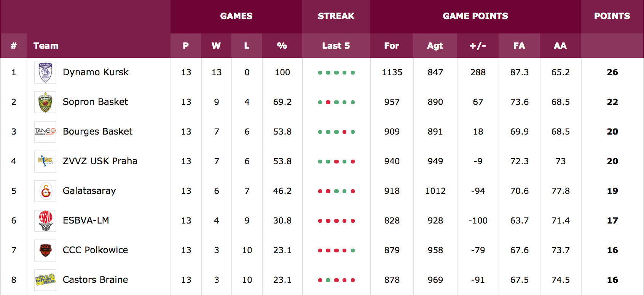Image resolution: width=644 pixels, height=295 pixels.
Task: Click ESBVA-LM's last 5 streak dots
Action: [x=336, y=221]
